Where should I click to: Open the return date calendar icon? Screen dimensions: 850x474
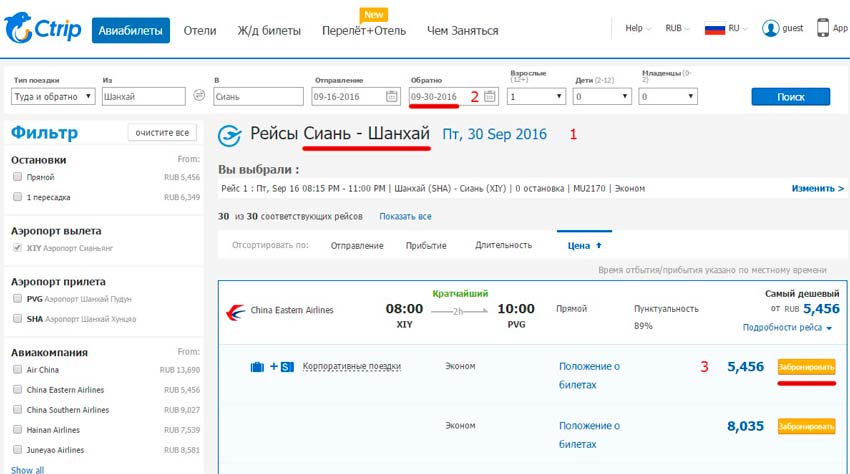(490, 97)
